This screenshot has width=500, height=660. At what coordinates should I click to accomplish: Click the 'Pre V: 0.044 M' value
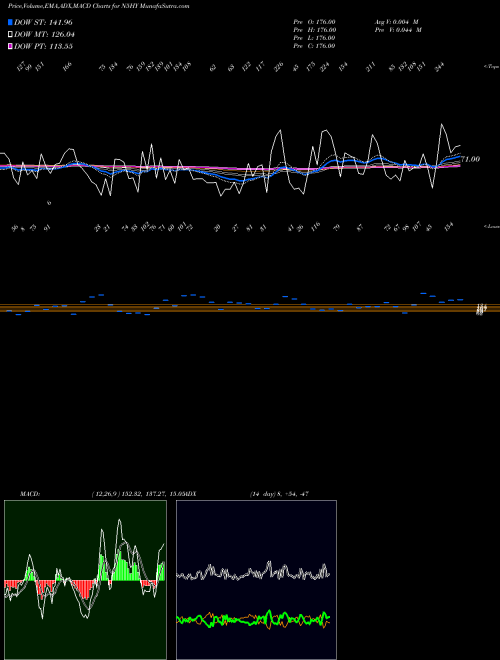(398, 30)
